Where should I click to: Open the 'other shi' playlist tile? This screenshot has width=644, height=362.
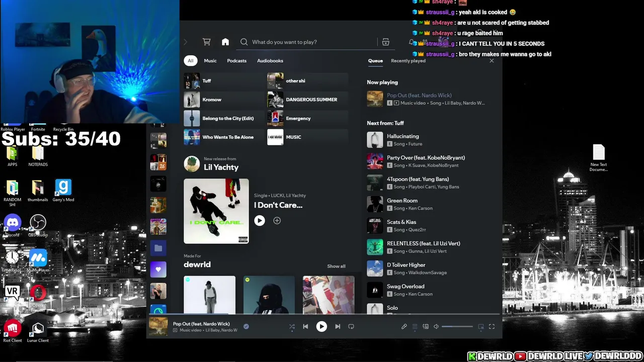coord(307,81)
